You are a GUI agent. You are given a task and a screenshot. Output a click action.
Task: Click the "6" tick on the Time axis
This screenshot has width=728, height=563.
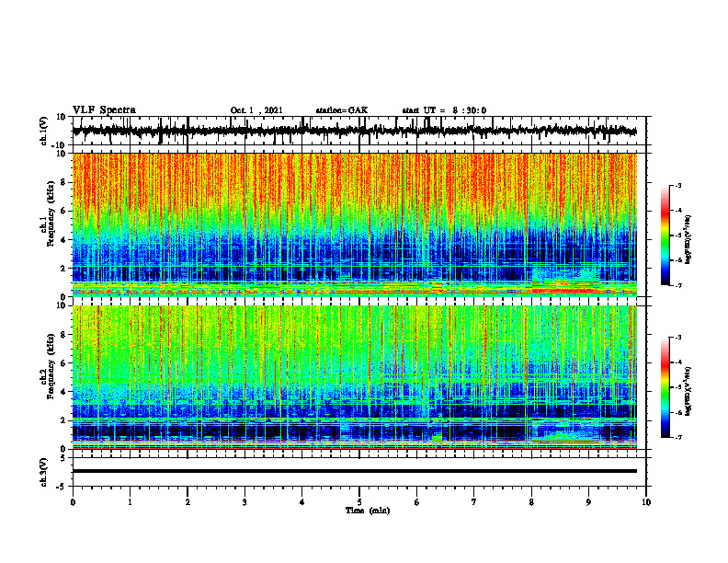[417, 502]
